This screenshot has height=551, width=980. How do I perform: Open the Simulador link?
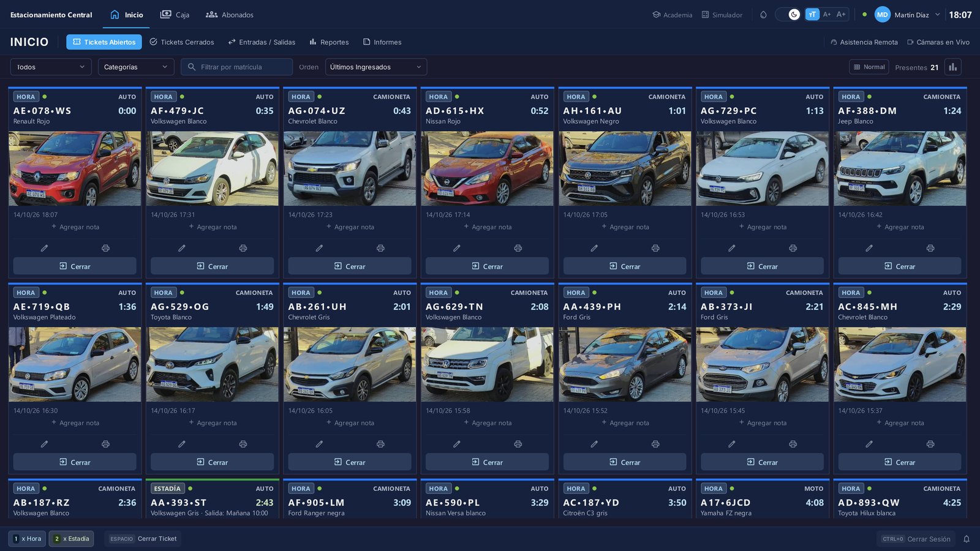[722, 15]
